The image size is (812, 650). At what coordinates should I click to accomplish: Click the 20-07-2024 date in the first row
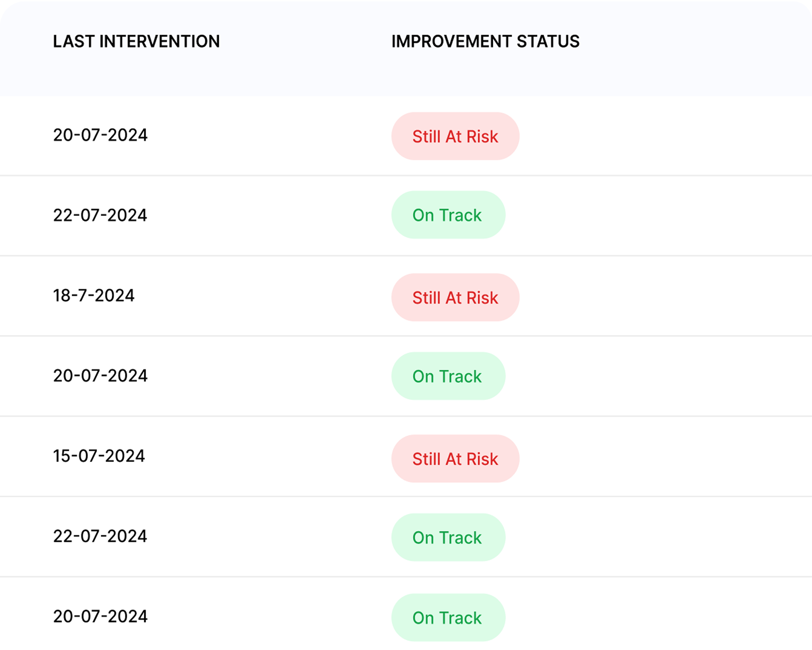tap(100, 135)
